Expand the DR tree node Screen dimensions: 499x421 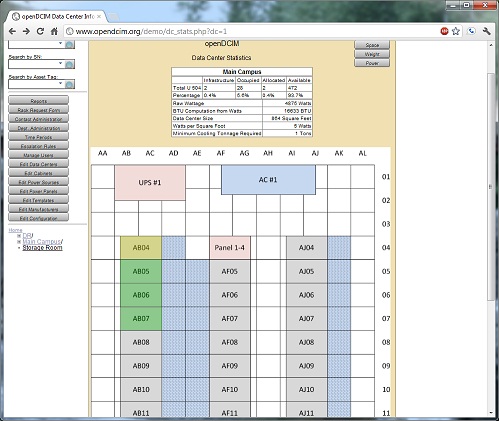(19, 236)
